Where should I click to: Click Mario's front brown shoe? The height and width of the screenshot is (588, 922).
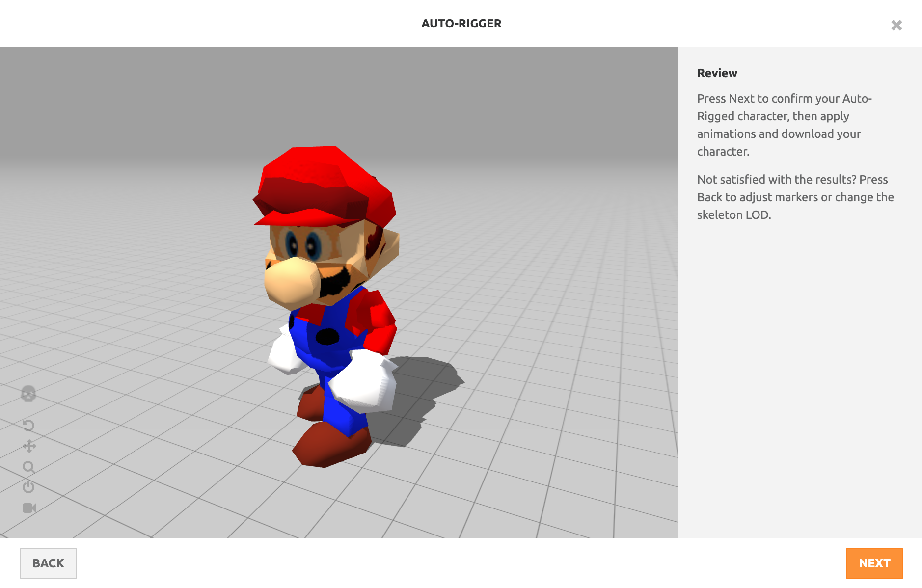tap(331, 444)
